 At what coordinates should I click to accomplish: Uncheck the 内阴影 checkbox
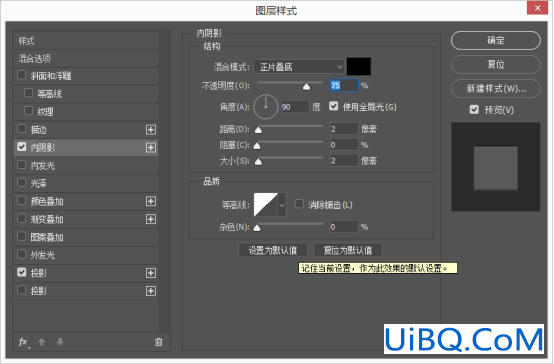pos(22,147)
